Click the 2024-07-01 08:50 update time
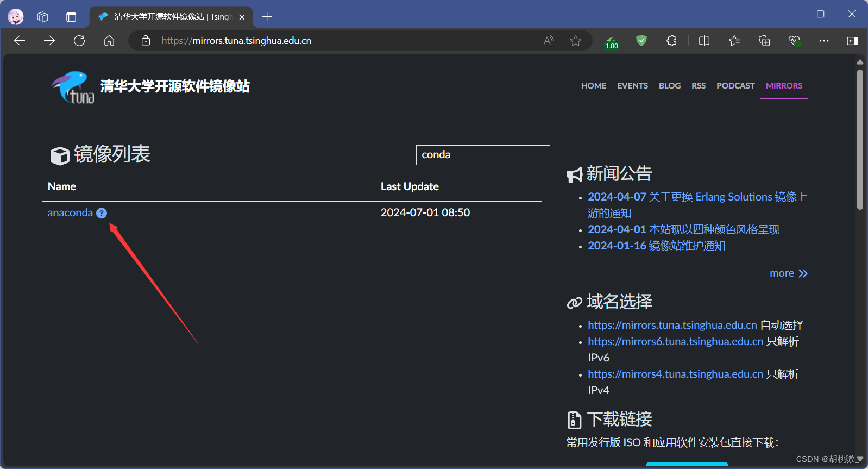The image size is (868, 469). pos(425,212)
